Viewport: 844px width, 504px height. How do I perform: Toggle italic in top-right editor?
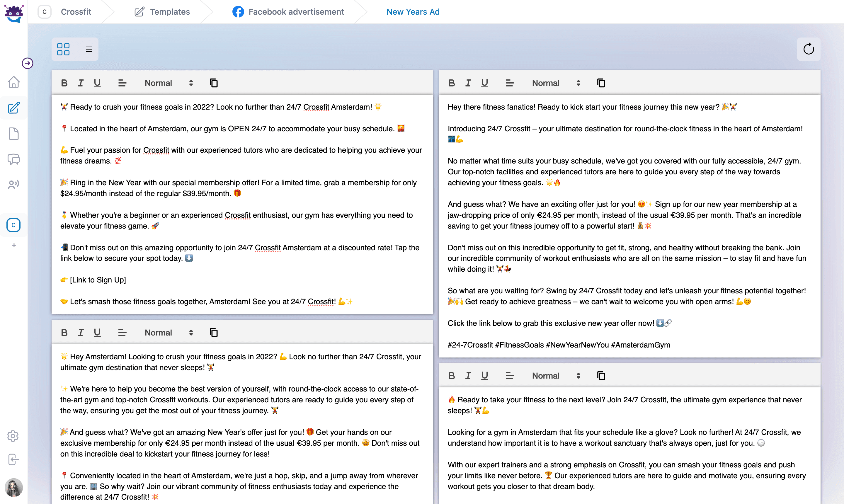click(468, 83)
